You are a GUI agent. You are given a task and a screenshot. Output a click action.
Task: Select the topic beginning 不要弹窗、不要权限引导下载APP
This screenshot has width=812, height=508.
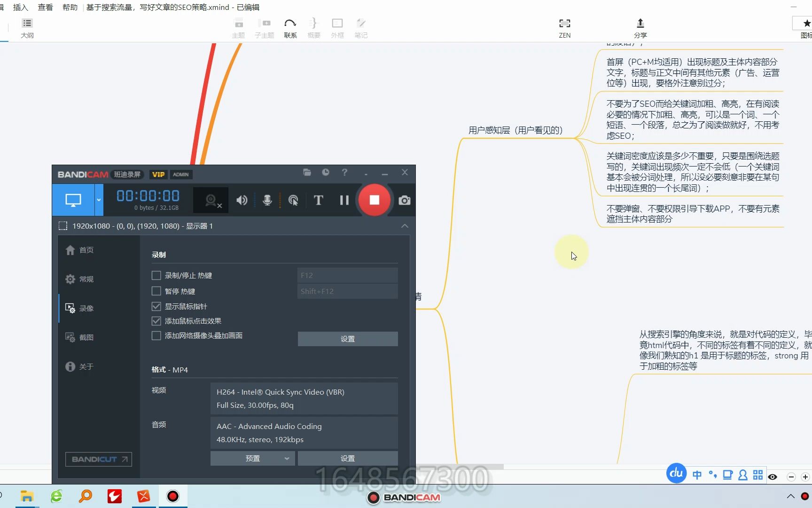pos(693,214)
